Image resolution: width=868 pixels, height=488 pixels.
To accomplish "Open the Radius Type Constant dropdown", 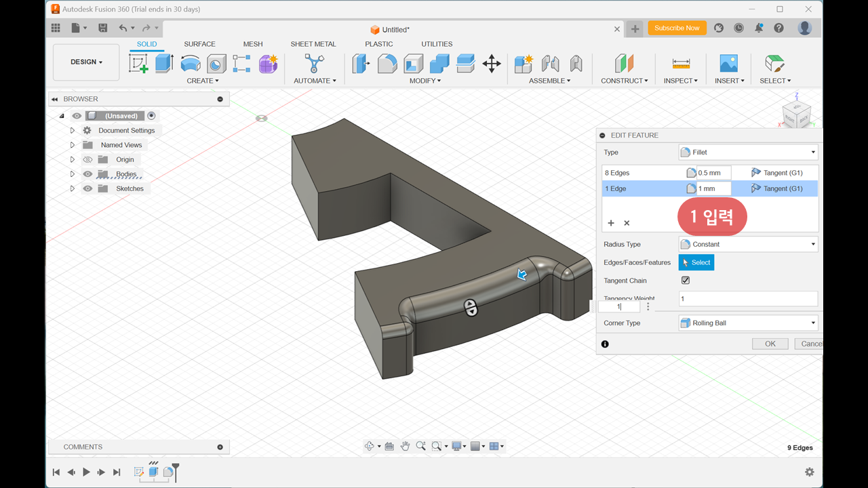I will tap(748, 244).
